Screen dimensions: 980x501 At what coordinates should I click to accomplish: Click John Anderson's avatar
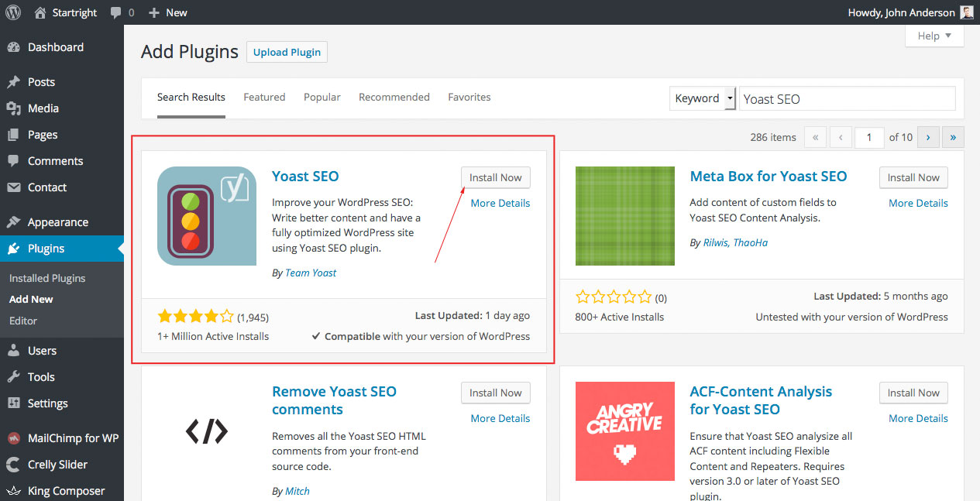tap(967, 12)
